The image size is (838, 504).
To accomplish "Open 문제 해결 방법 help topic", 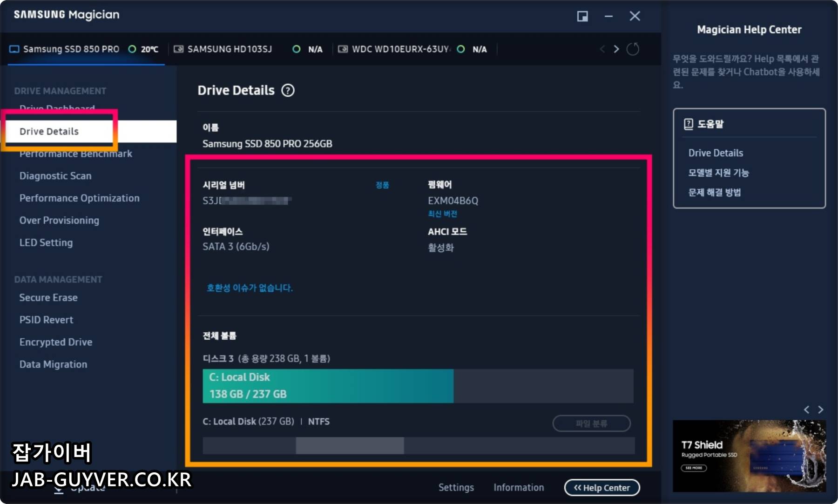I will tap(715, 192).
